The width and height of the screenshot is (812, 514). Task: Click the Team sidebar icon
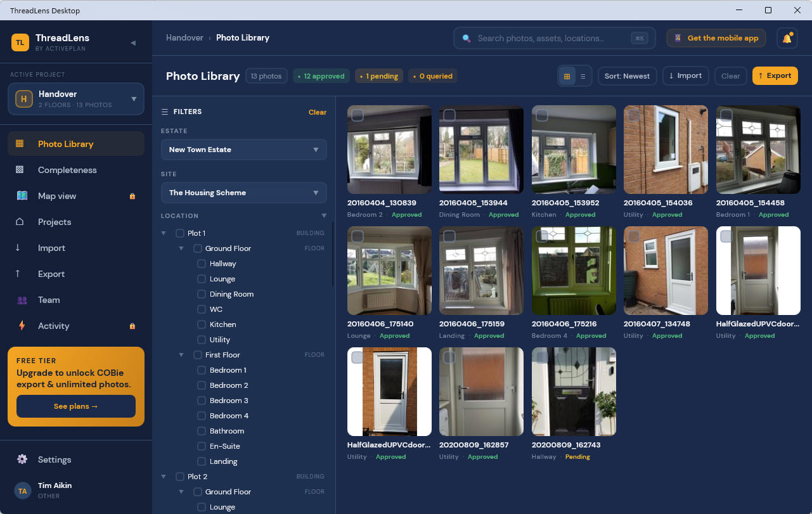(x=22, y=300)
